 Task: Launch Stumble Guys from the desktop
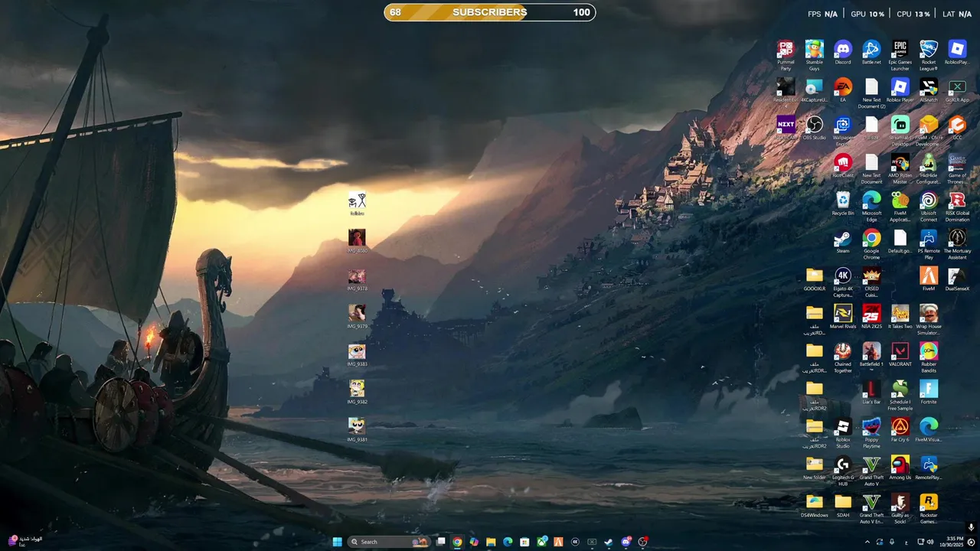[x=814, y=55]
